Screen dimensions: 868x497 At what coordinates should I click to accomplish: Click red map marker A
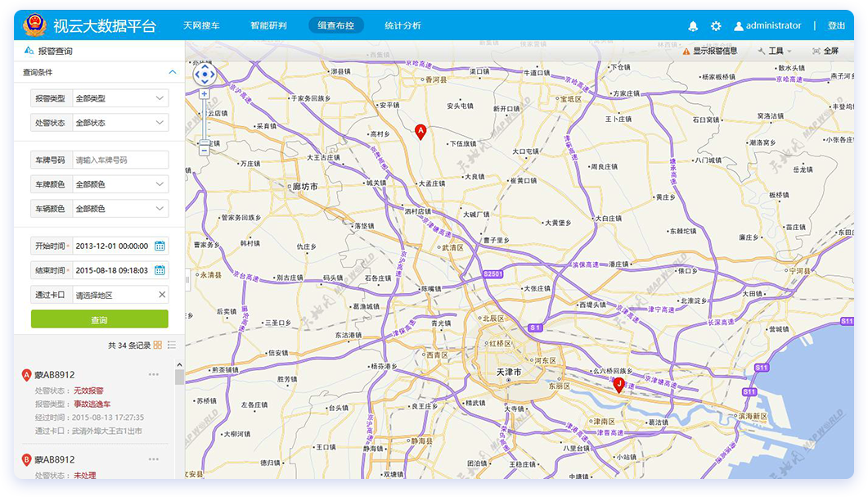click(421, 132)
